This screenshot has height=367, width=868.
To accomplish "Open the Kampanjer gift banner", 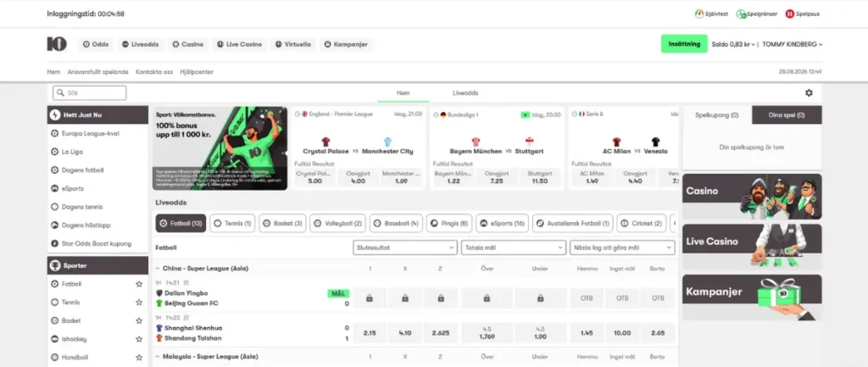I will click(x=752, y=297).
